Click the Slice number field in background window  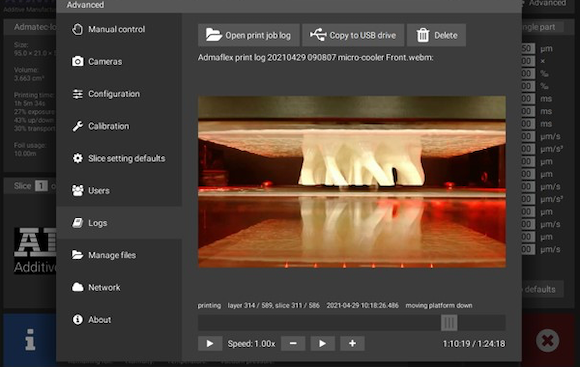(x=41, y=186)
